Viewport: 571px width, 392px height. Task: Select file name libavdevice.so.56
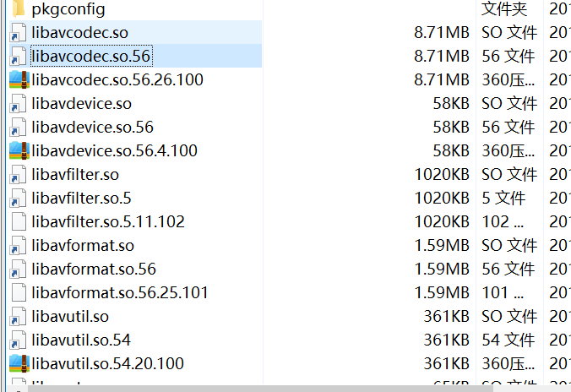pos(93,127)
